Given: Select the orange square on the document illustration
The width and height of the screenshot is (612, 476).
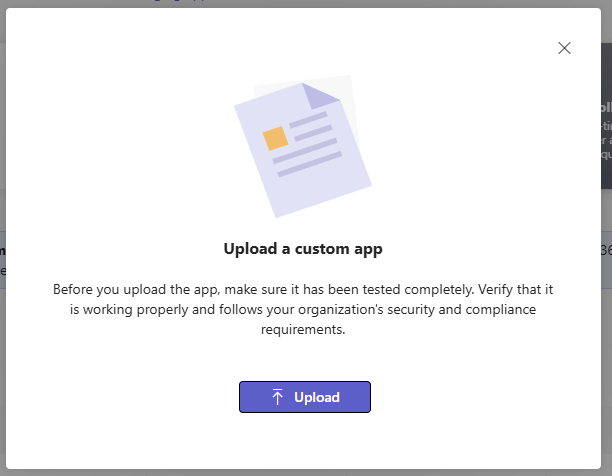Looking at the screenshot, I should (x=275, y=137).
